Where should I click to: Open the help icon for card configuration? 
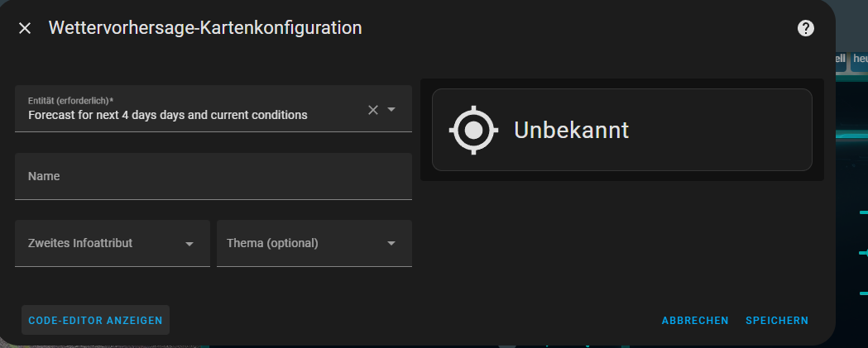coord(805,28)
